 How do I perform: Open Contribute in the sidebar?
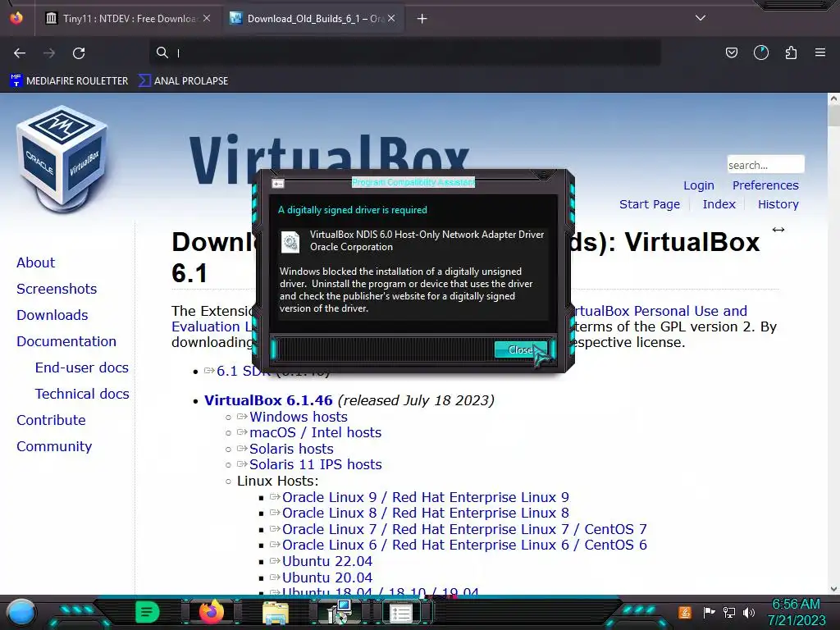coord(51,420)
